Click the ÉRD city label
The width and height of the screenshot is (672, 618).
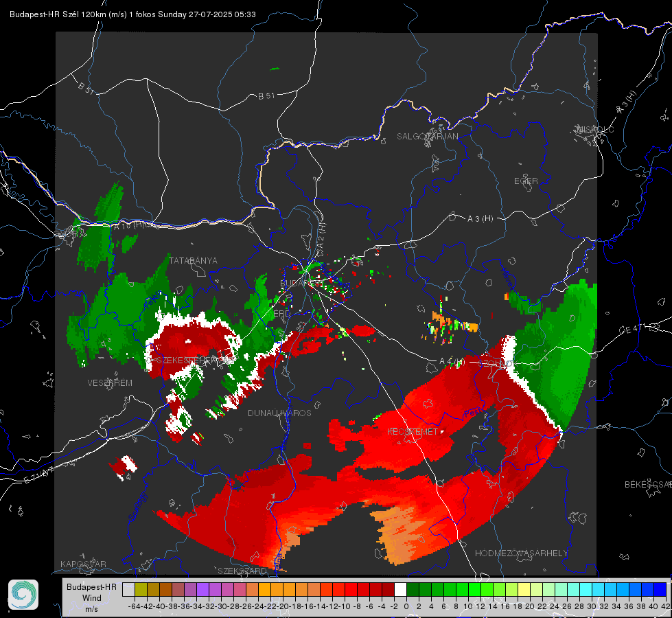coord(281,314)
